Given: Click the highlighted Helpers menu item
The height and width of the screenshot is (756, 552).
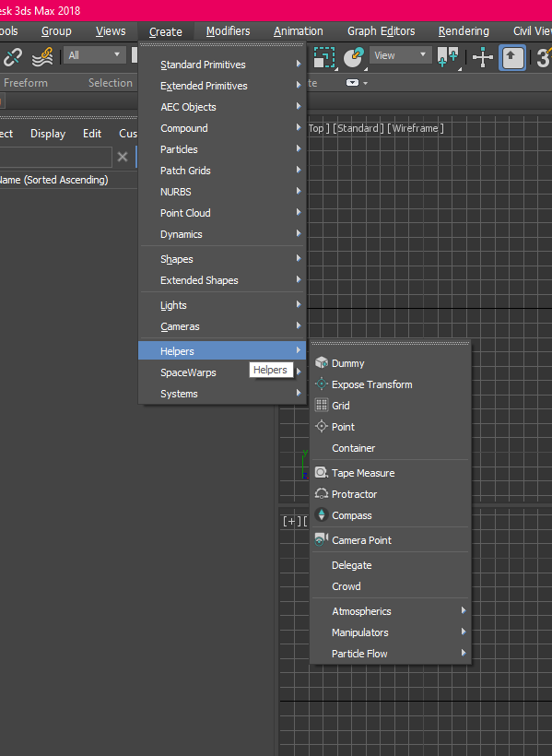Looking at the screenshot, I should (222, 350).
